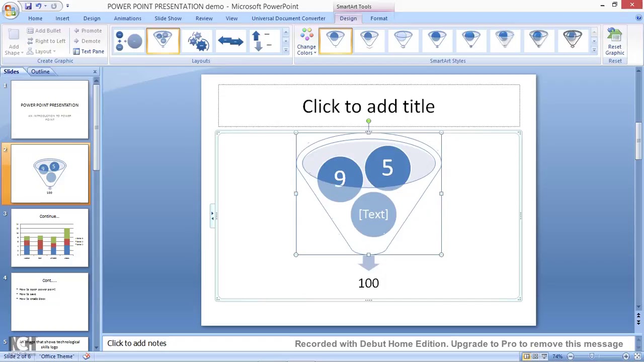The image size is (644, 362).
Task: Apply the seventh SmartArt style
Action: 538,41
